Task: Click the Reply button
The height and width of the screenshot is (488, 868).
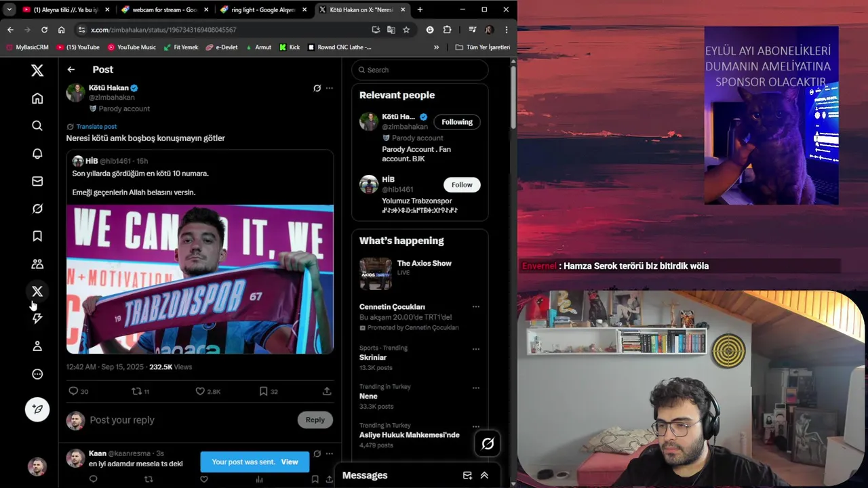Action: tap(315, 420)
